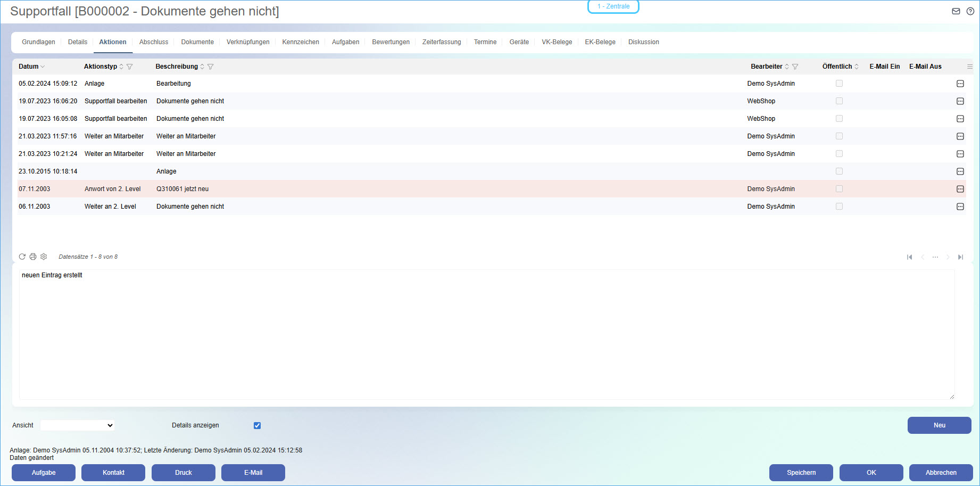Sort by Aktionstyp arrows
This screenshot has width=980, height=486.
coord(121,67)
